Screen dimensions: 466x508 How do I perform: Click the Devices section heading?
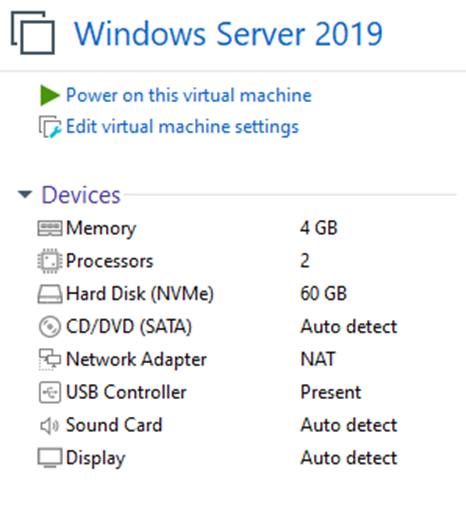(81, 195)
